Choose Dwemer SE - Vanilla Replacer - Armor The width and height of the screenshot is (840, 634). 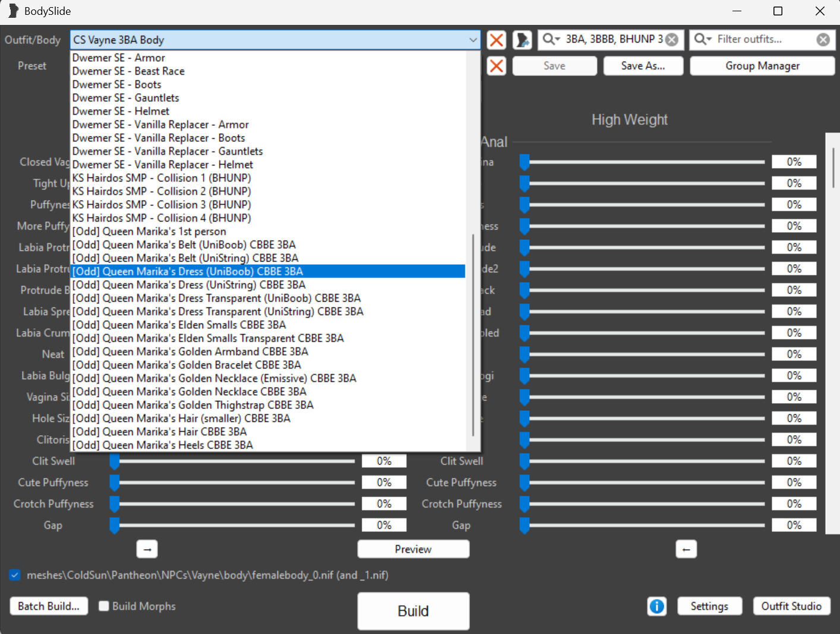[x=267, y=125]
